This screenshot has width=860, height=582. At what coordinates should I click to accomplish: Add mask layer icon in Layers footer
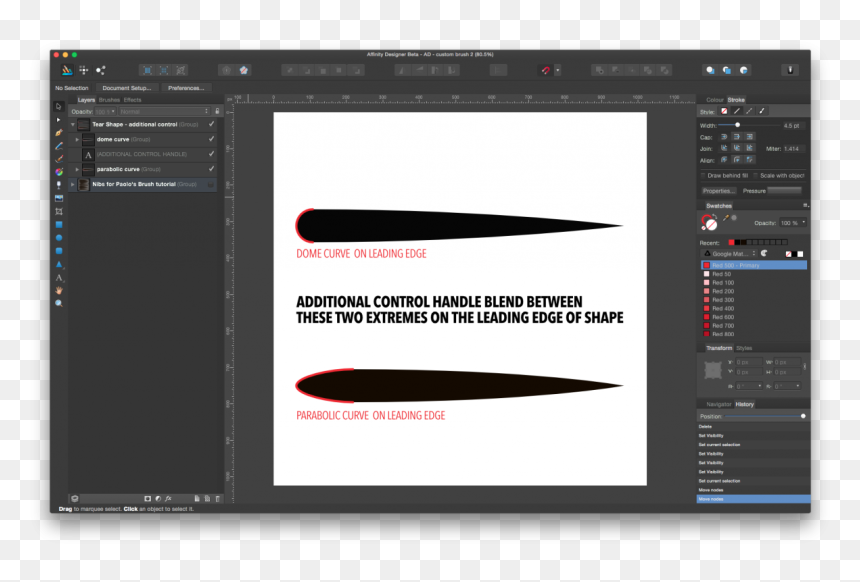[148, 499]
